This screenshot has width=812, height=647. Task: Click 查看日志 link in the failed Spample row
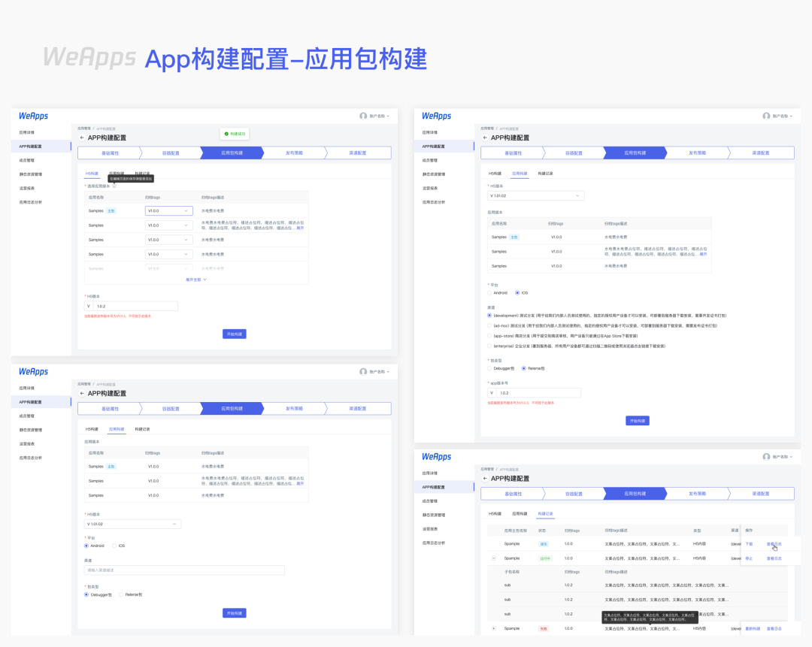click(x=774, y=628)
